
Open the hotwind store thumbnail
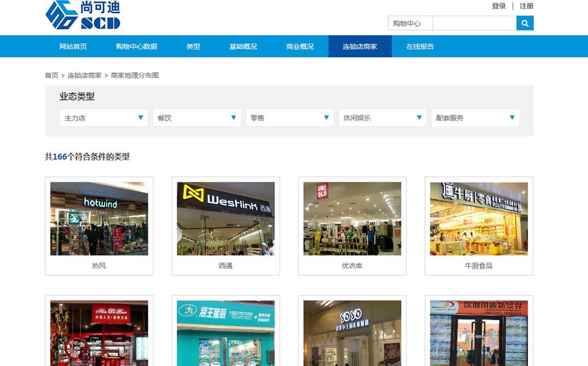99,218
